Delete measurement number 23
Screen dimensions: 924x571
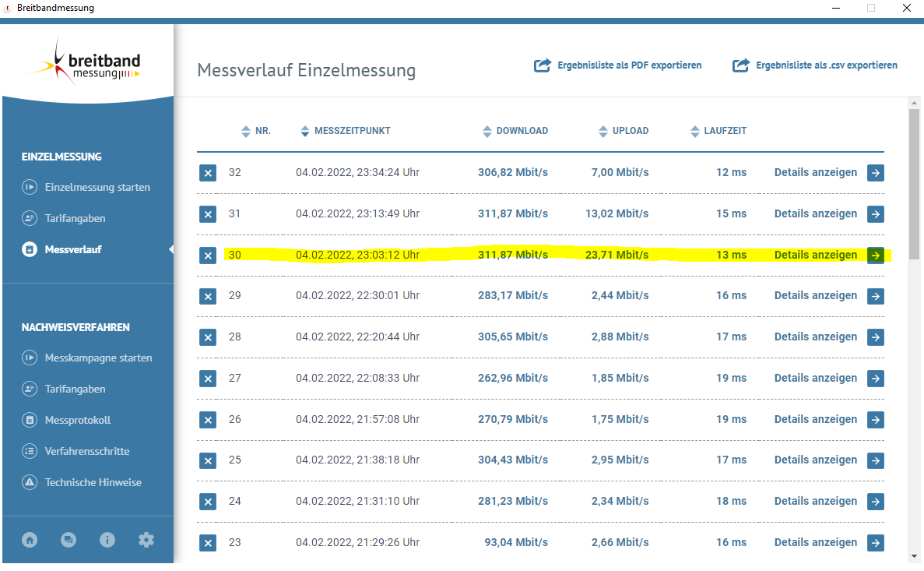207,543
